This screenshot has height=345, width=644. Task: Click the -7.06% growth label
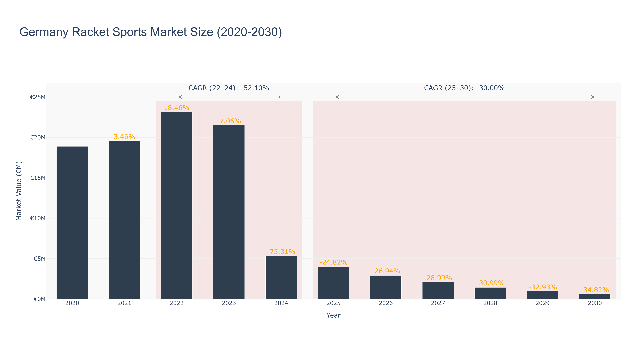229,121
